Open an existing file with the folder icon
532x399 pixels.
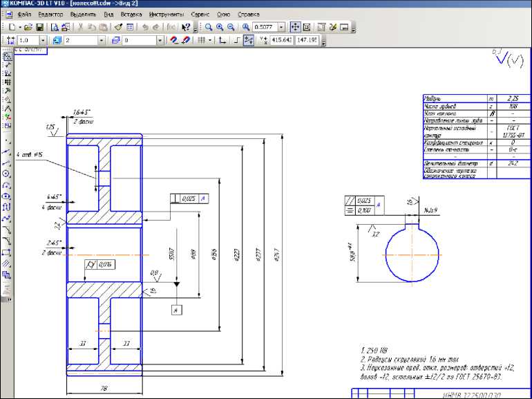pyautogui.click(x=28, y=27)
